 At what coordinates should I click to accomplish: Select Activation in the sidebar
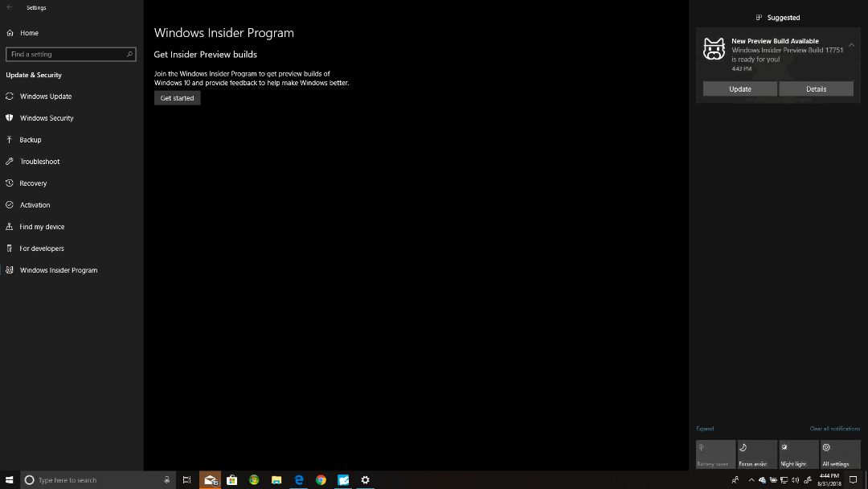[35, 204]
